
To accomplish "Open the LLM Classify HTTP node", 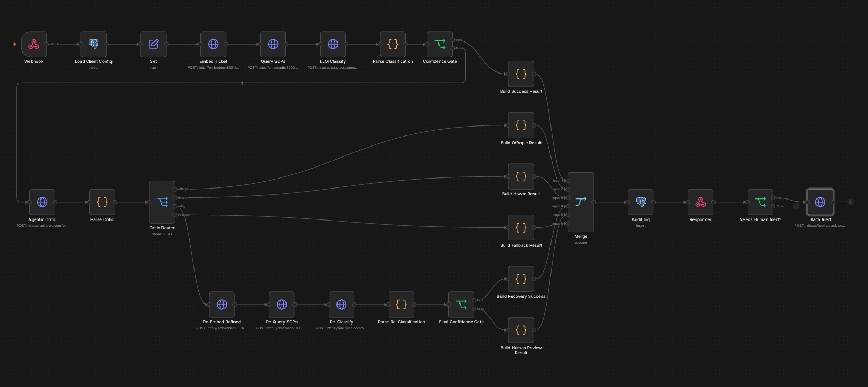I will coord(333,44).
